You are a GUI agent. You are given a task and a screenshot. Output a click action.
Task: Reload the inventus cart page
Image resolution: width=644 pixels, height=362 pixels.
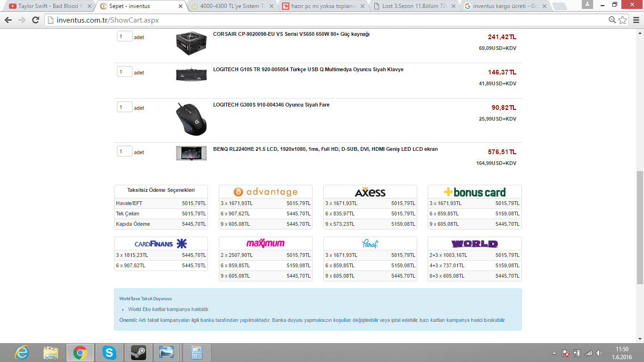[35, 20]
